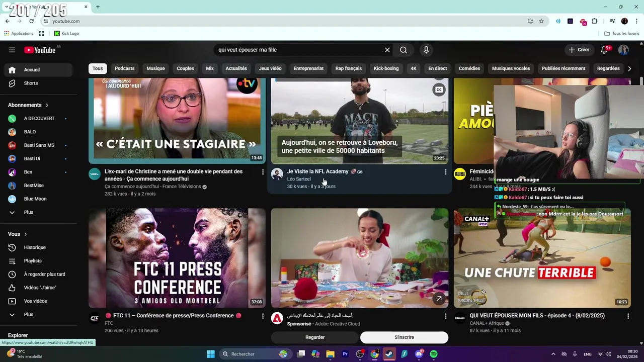Screen dimensions: 644x362
Task: Open Playlists in the sidebar
Action: [x=39, y=261]
